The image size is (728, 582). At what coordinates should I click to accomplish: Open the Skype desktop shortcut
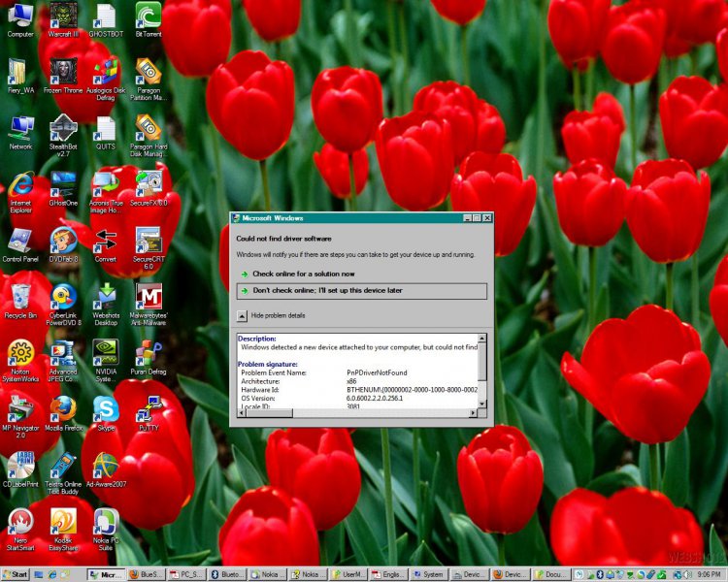point(105,409)
